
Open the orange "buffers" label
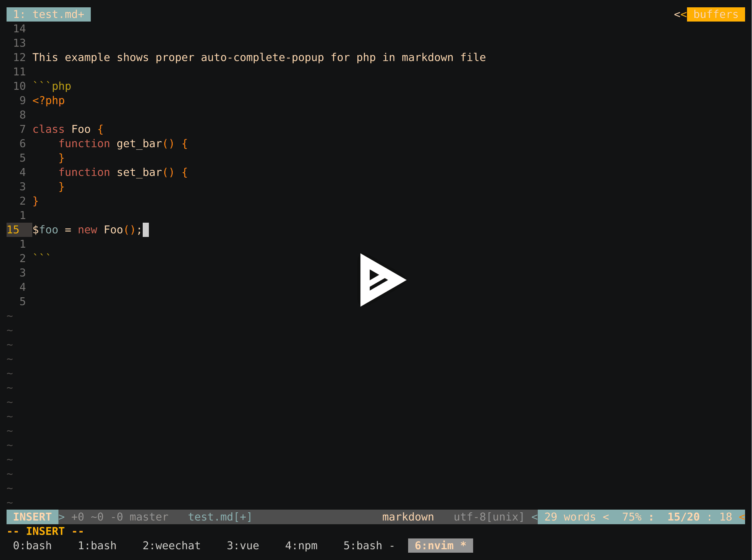[715, 15]
